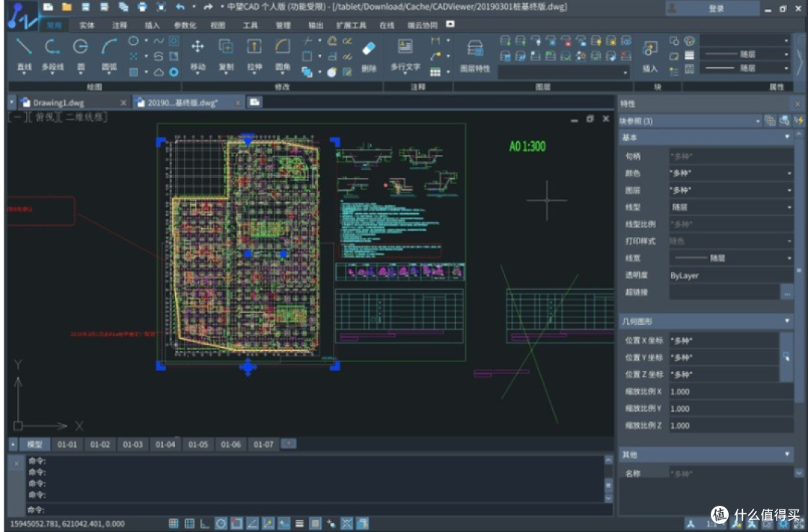Screen dimensions: 808x532
Task: Toggle object snap in status bar
Action: 236,523
